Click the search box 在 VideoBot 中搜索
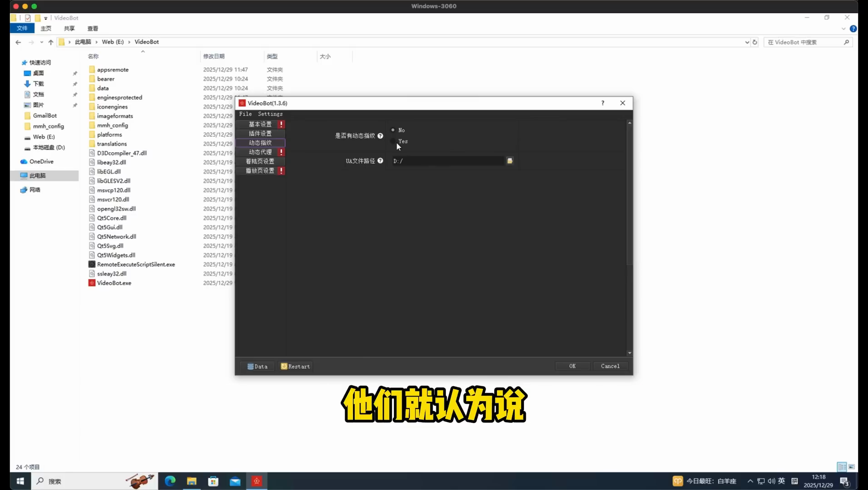This screenshot has width=868, height=490. 808,42
